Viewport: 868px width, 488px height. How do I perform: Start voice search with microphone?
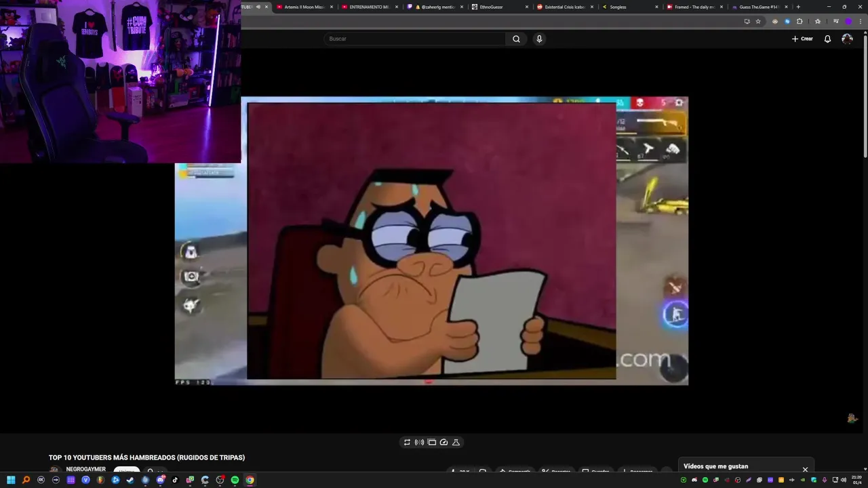click(x=539, y=39)
